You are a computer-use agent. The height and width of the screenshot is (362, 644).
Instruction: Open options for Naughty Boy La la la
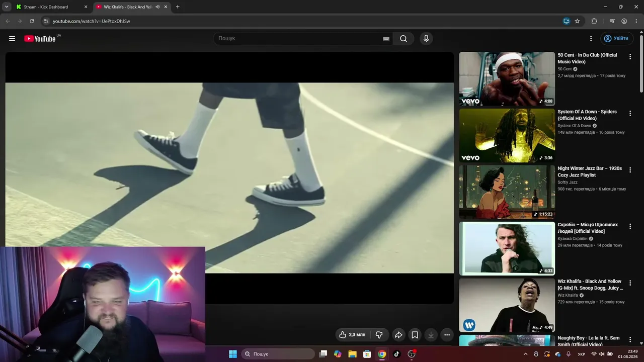630,340
